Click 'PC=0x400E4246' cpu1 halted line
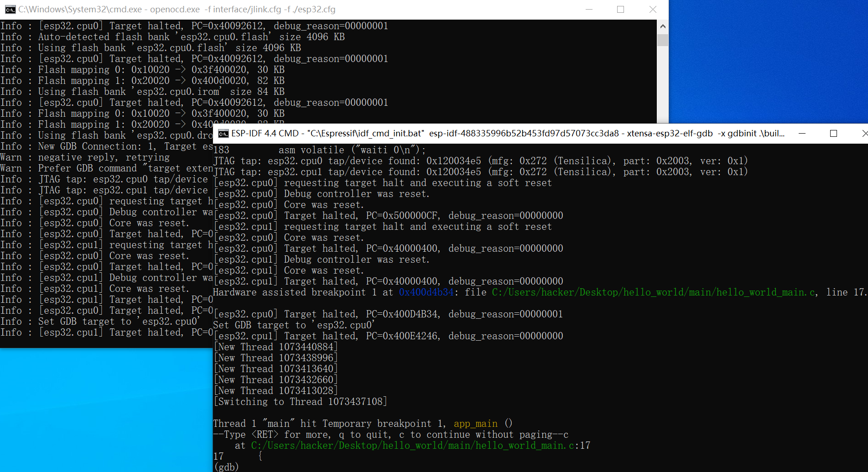Image resolution: width=868 pixels, height=472 pixels. click(x=389, y=336)
